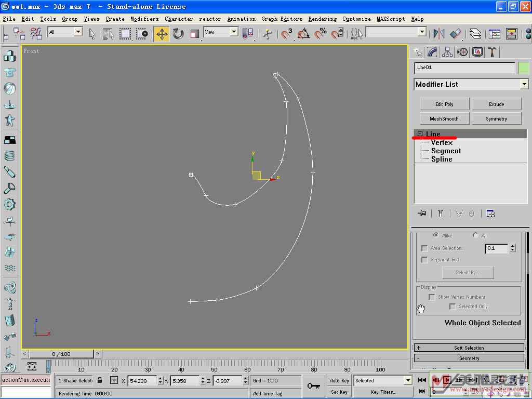Switch to Motion command panel tab
Viewport: 532px width, 399px height.
click(x=462, y=52)
